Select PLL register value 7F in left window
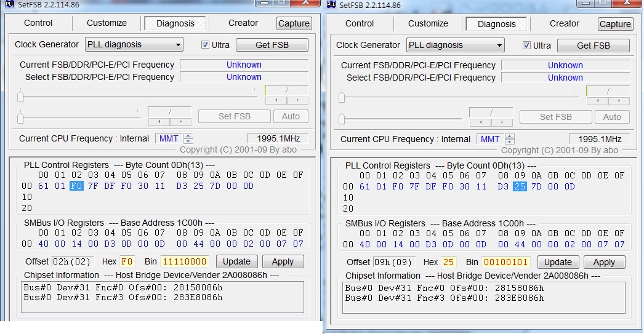Screen dimensions: 644x334 point(93,186)
